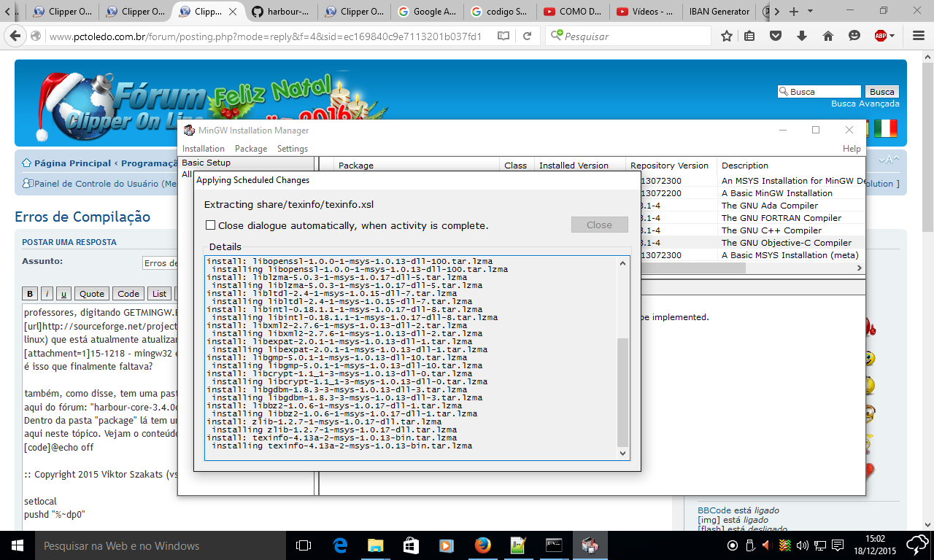
Task: Open Task View on taskbar
Action: [x=304, y=545]
